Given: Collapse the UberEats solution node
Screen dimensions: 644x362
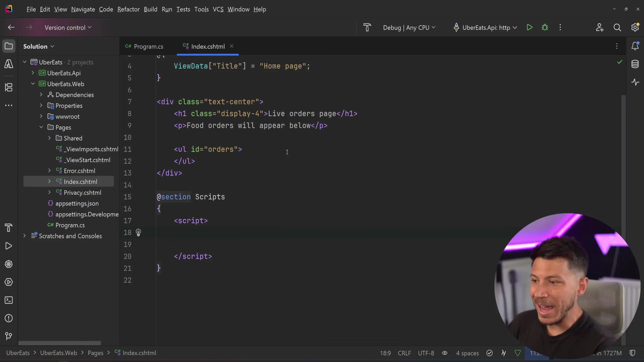Looking at the screenshot, I should (25, 62).
